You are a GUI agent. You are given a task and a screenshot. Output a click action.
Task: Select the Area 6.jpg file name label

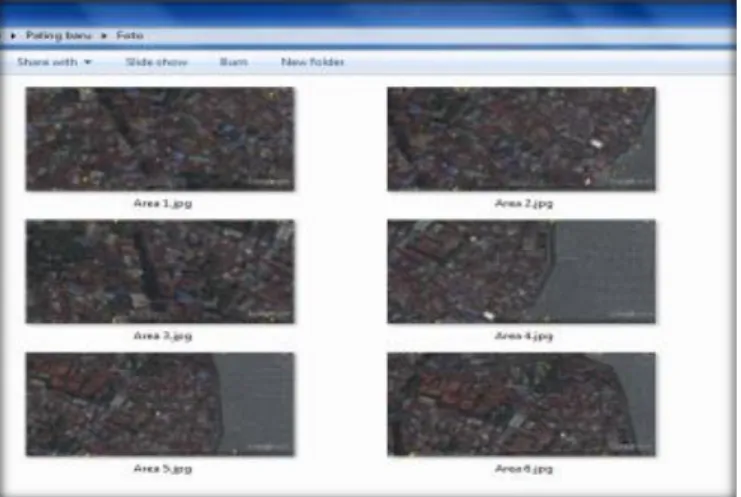524,469
